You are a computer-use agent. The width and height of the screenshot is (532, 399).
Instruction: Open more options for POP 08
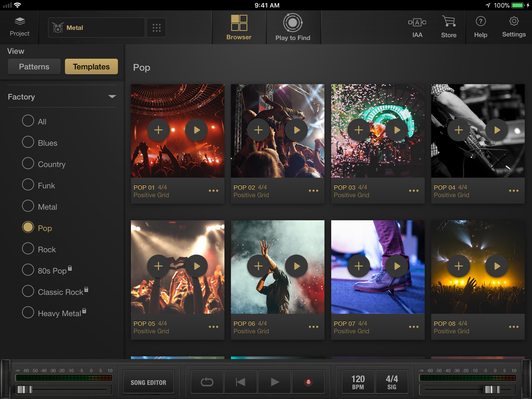click(x=514, y=327)
